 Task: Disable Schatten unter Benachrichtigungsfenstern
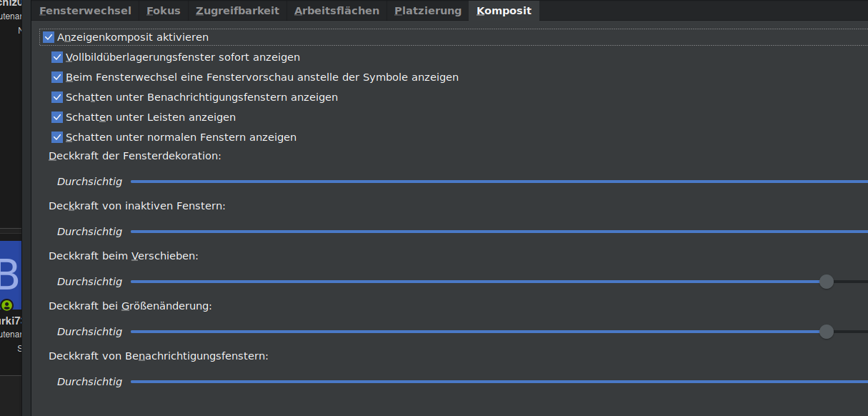point(56,96)
